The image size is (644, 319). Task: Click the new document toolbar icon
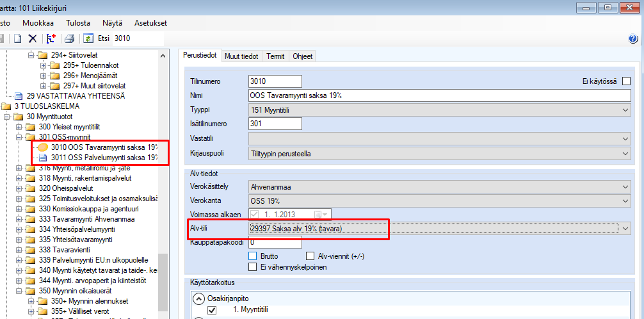click(18, 38)
